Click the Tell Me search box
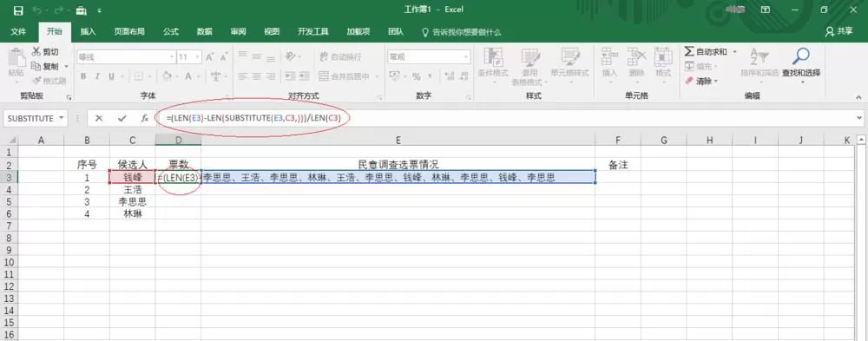 (x=463, y=32)
